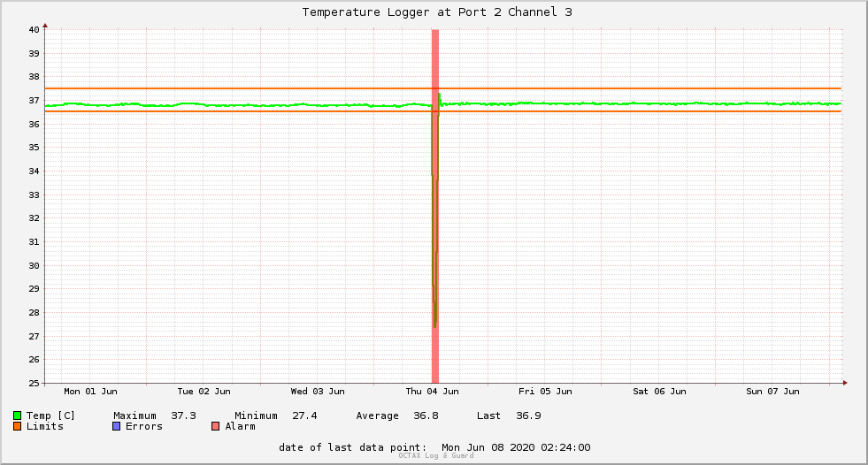Click the Average value 36.8

pos(426,415)
